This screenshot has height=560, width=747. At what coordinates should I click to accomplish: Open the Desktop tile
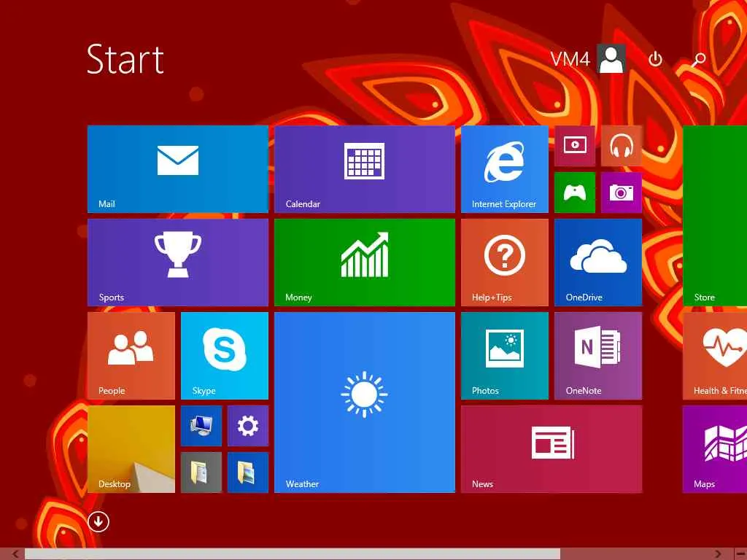[131, 449]
